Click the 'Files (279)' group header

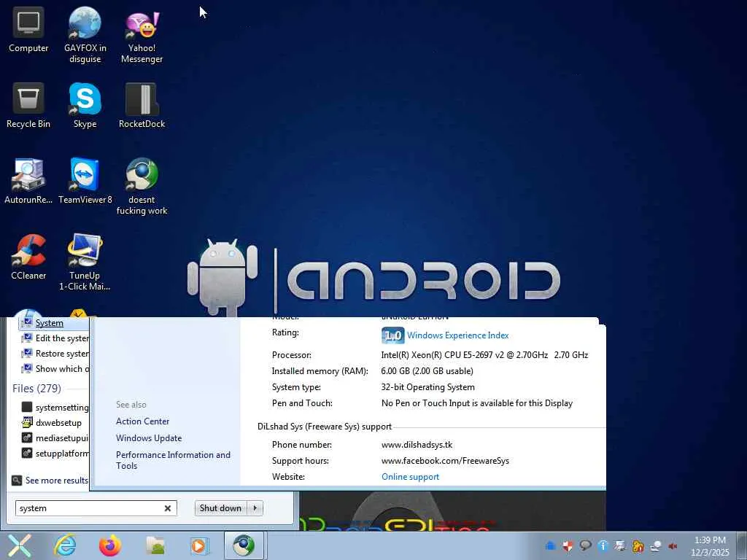(x=36, y=389)
